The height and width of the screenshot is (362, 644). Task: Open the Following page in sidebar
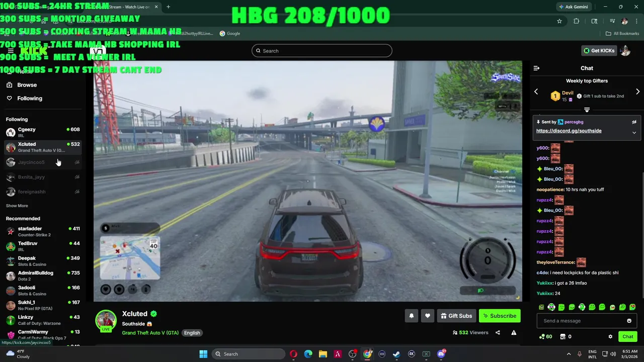pyautogui.click(x=30, y=98)
